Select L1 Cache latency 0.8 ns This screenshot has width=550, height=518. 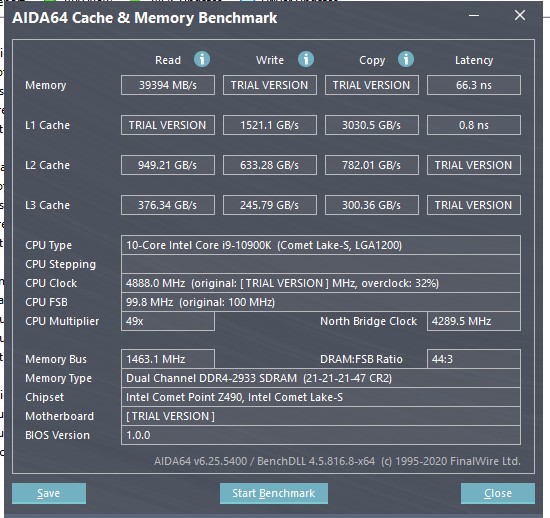474,125
